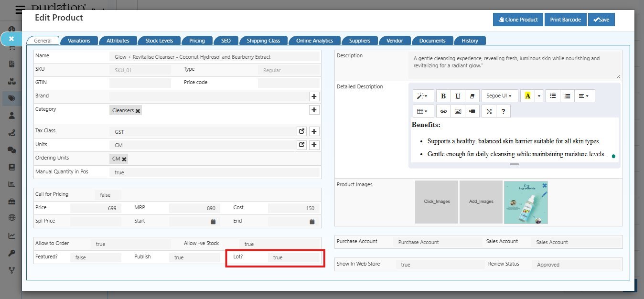Open the Online Analytics tab

coord(314,41)
